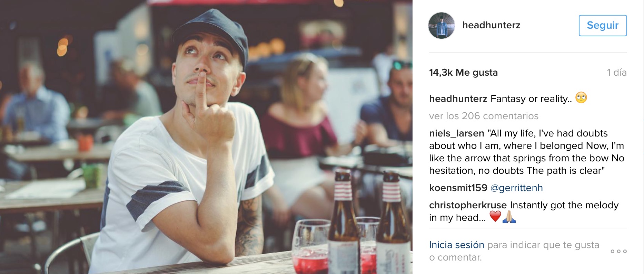
Task: Click the headhunterz profile avatar
Action: tap(442, 26)
